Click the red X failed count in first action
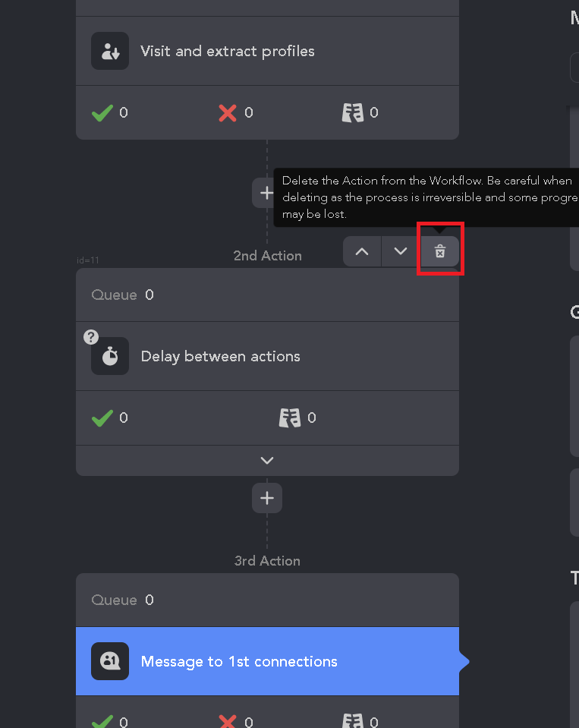Viewport: 579px width, 728px height. (x=228, y=113)
